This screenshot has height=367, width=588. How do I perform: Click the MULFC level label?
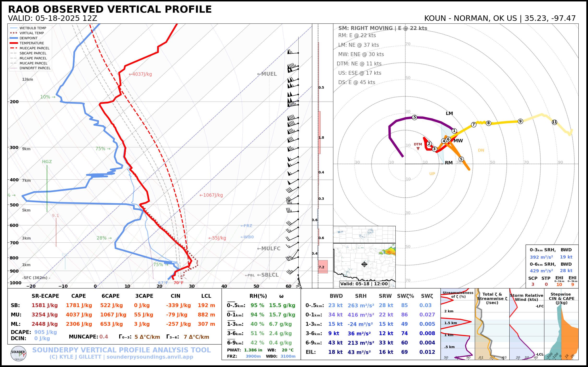pyautogui.click(x=269, y=249)
